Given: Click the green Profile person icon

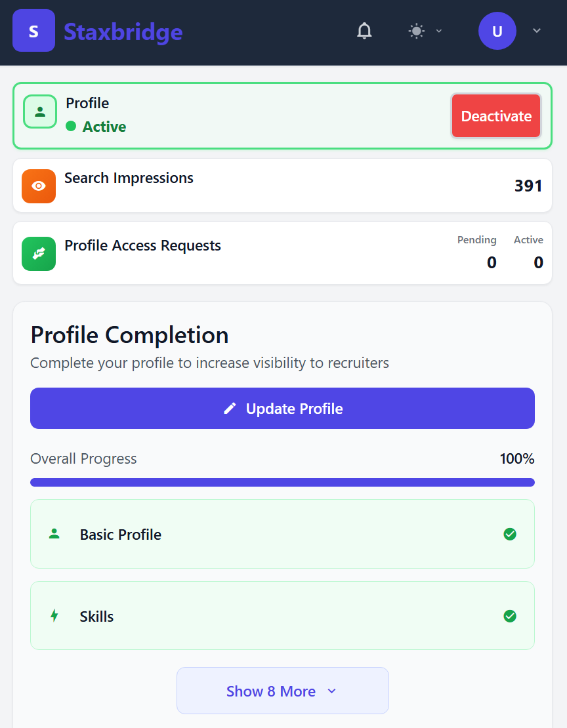Looking at the screenshot, I should click(39, 111).
